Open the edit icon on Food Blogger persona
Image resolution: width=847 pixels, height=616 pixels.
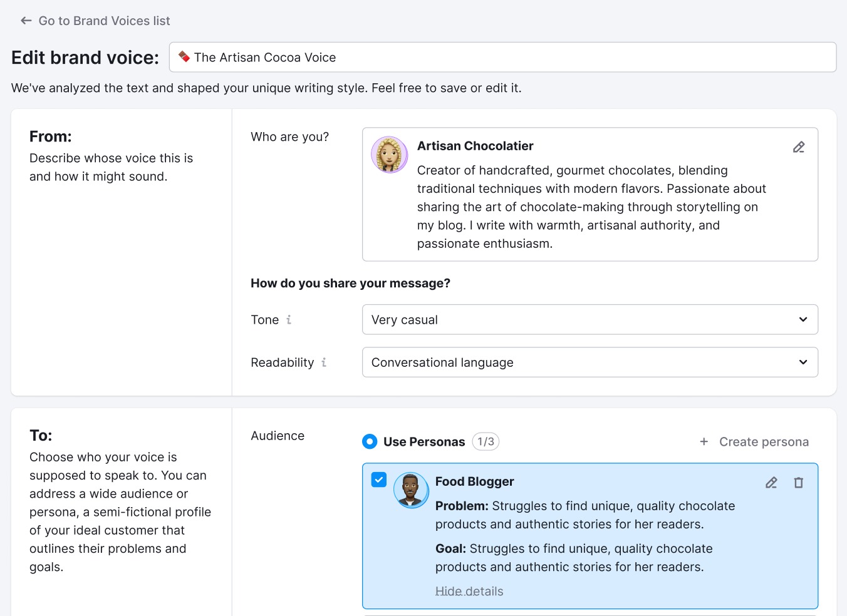pos(771,482)
